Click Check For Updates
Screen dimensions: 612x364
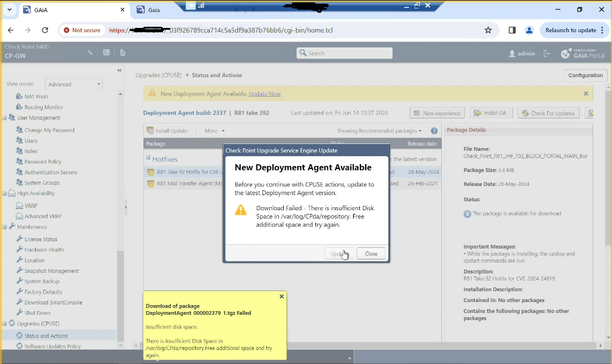(549, 112)
